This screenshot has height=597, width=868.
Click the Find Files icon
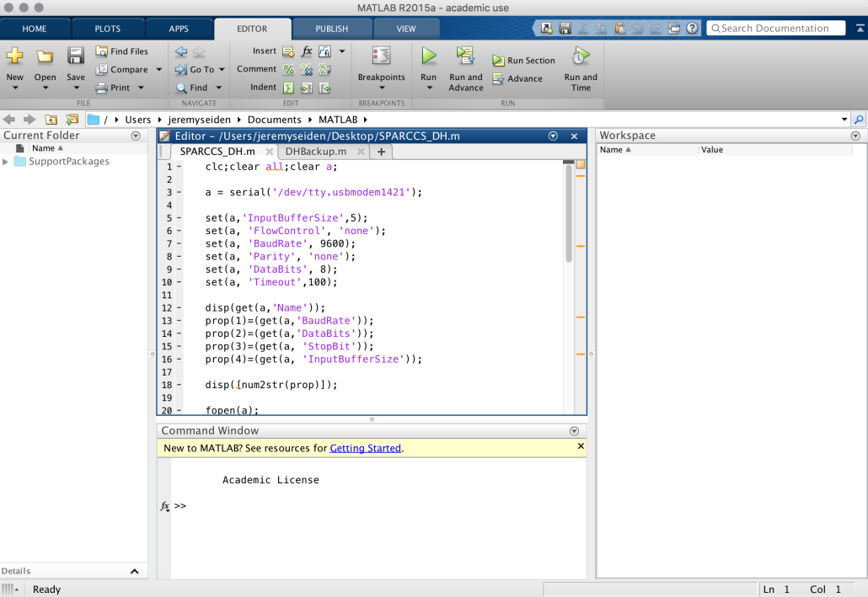(101, 51)
